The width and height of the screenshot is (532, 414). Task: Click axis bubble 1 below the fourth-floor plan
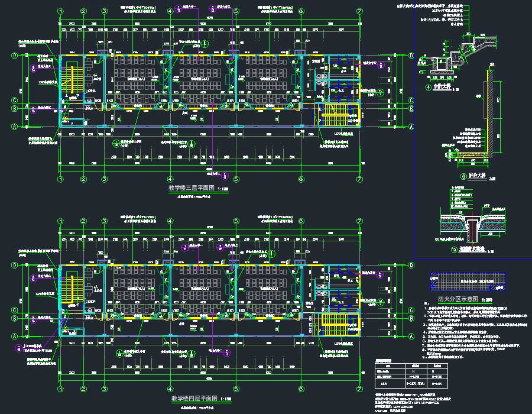coord(61,389)
